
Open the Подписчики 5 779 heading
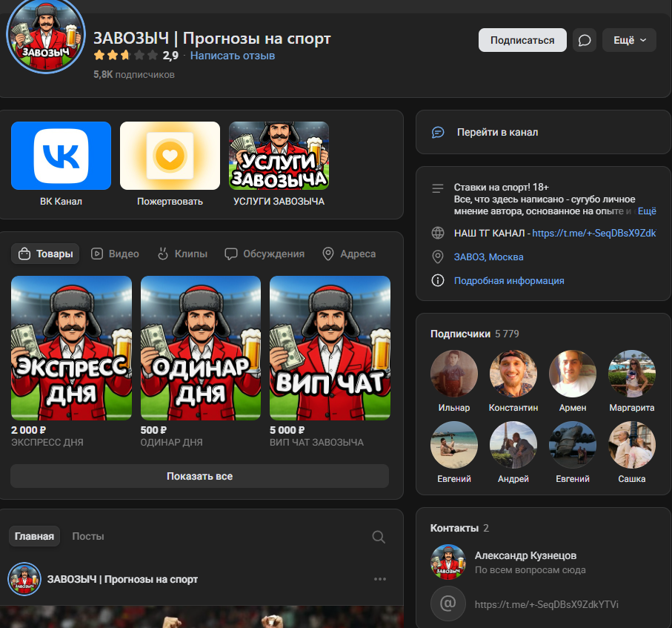coord(474,334)
